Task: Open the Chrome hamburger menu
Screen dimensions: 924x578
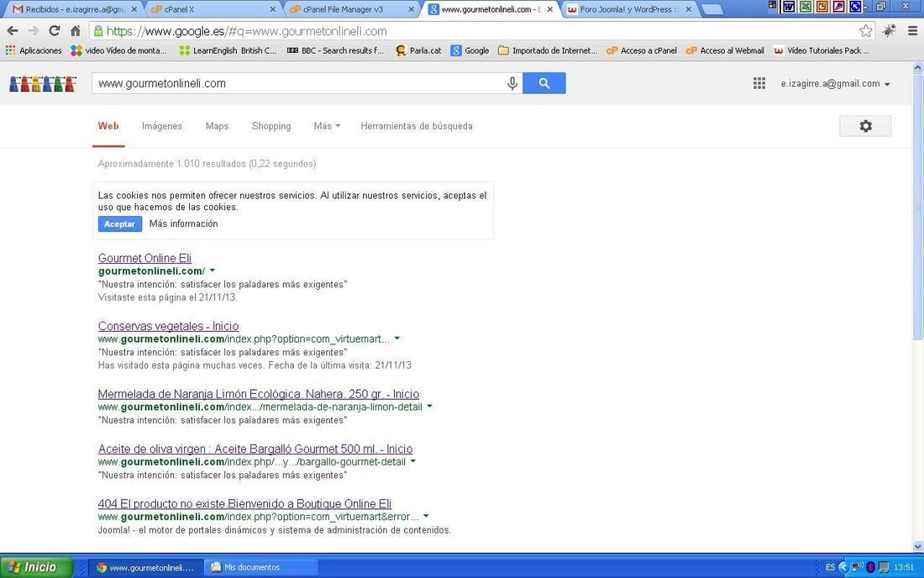Action: coord(912,30)
